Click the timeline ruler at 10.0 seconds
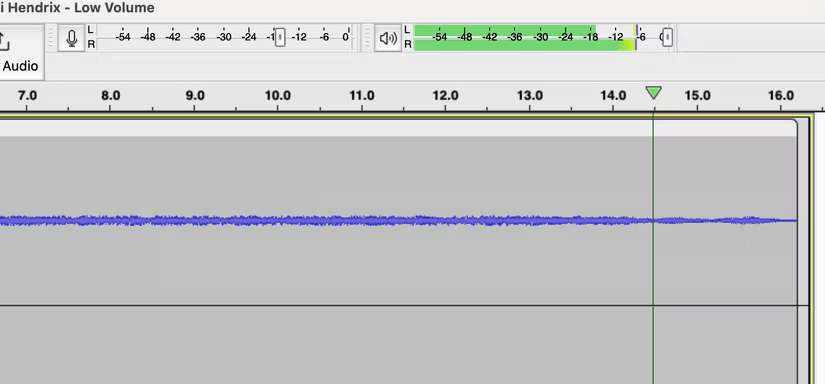The width and height of the screenshot is (825, 384). (x=278, y=96)
